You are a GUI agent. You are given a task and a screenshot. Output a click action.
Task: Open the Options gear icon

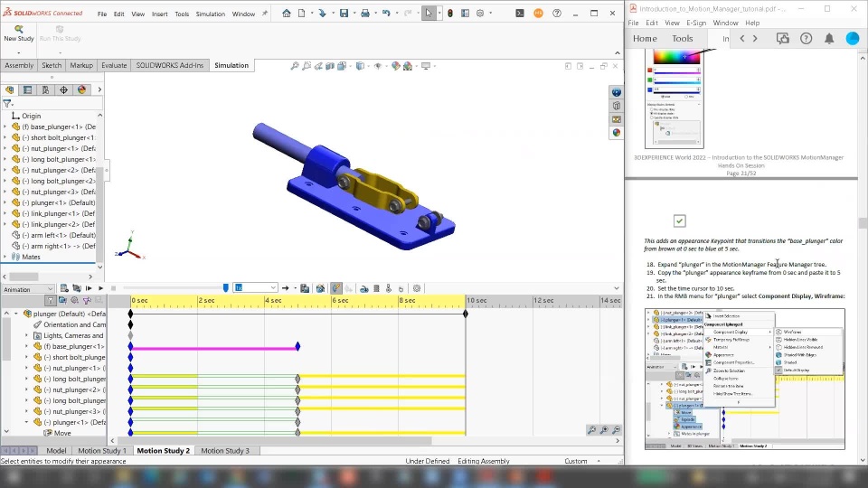click(x=480, y=14)
